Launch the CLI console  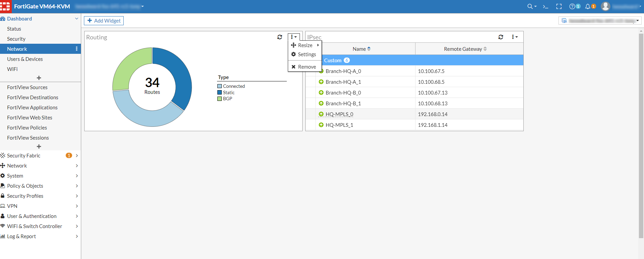(546, 6)
